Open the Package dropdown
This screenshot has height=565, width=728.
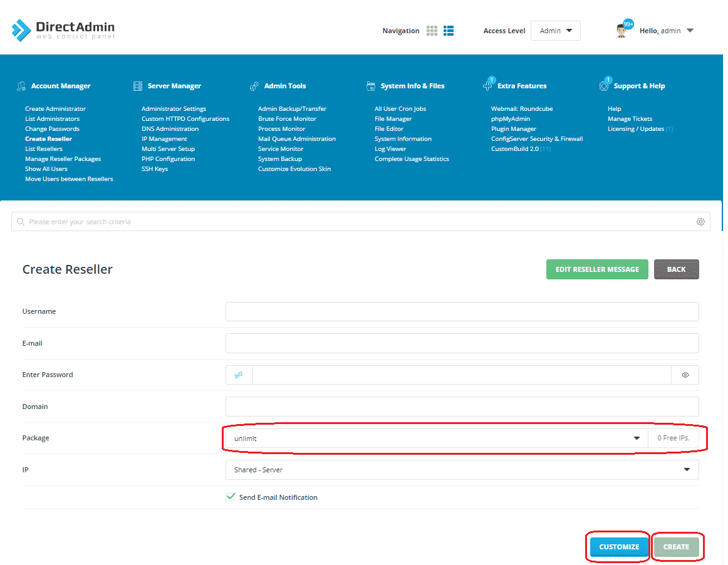(x=437, y=438)
